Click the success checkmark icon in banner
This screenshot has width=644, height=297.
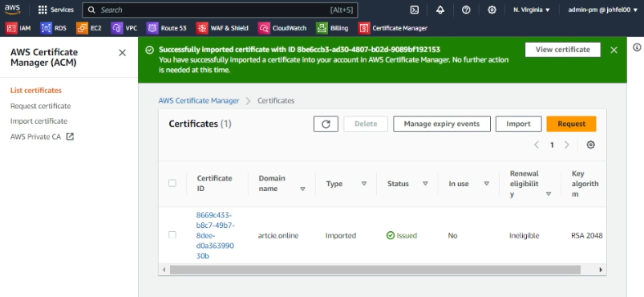150,50
